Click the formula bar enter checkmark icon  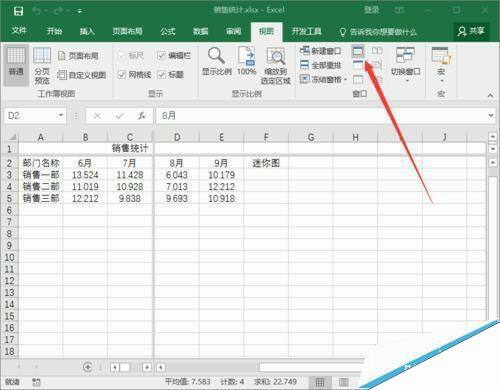click(120, 116)
